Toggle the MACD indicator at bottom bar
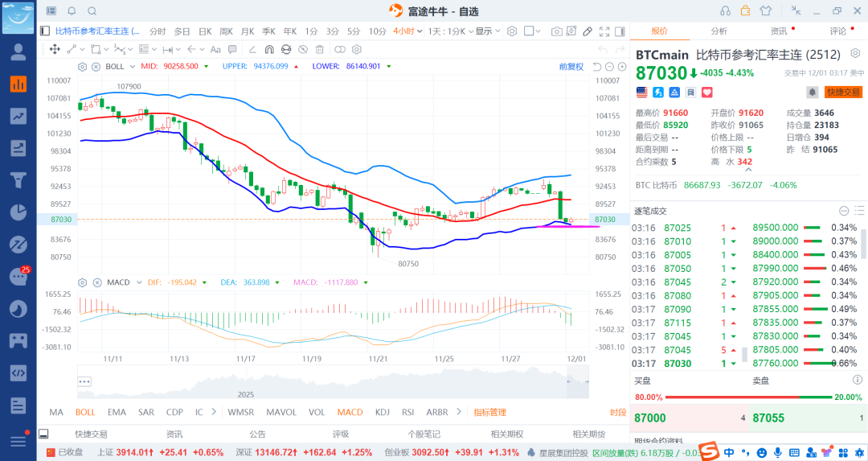868x461 pixels. point(350,412)
